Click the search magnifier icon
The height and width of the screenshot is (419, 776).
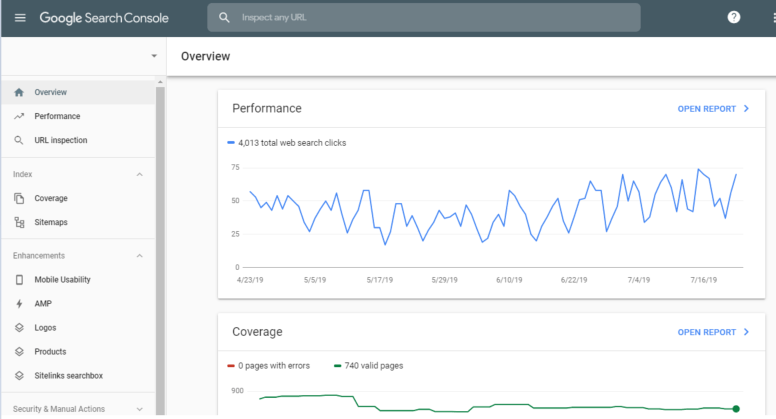click(x=224, y=18)
